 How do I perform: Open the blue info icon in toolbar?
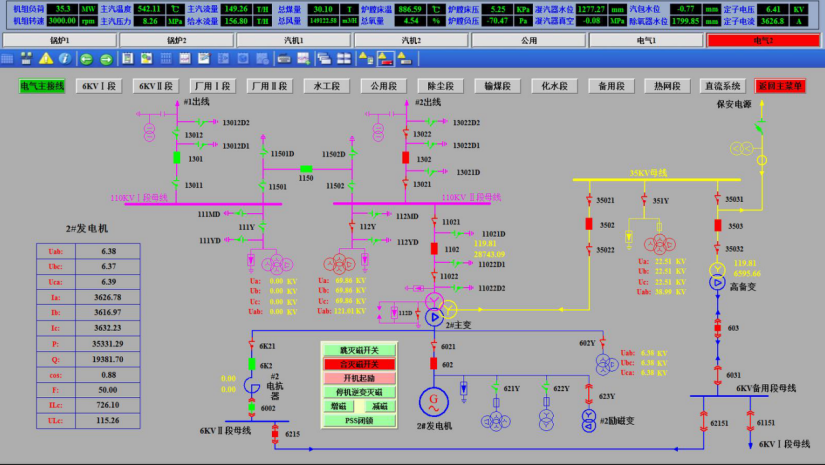pyautogui.click(x=64, y=59)
